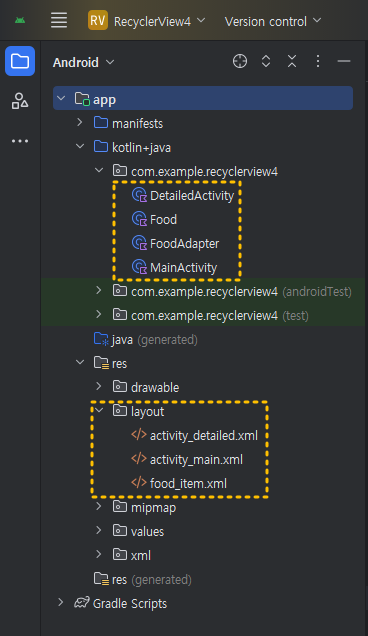368x636 pixels.
Task: Click the res (generated) folder icon
Action: [101, 578]
